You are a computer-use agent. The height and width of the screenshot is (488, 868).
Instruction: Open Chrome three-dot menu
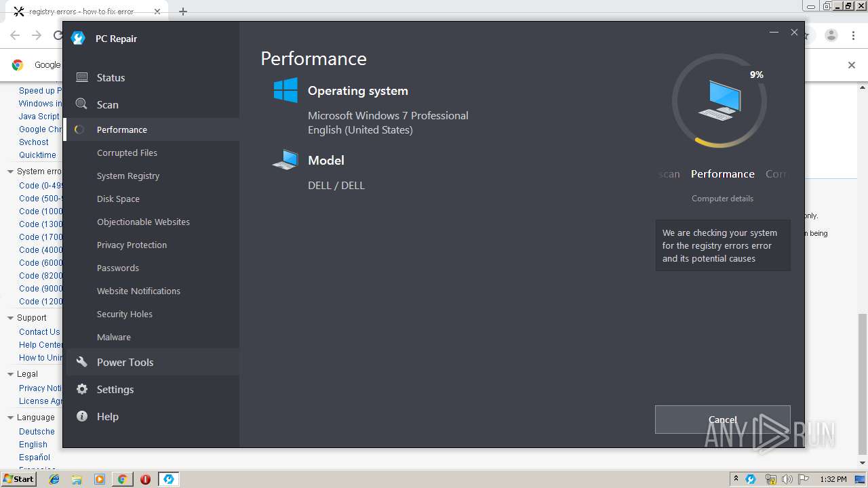pos(853,35)
